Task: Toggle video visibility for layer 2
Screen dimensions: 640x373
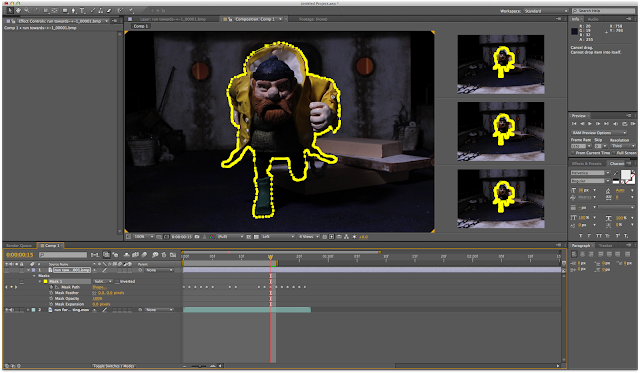Action: click(7, 310)
